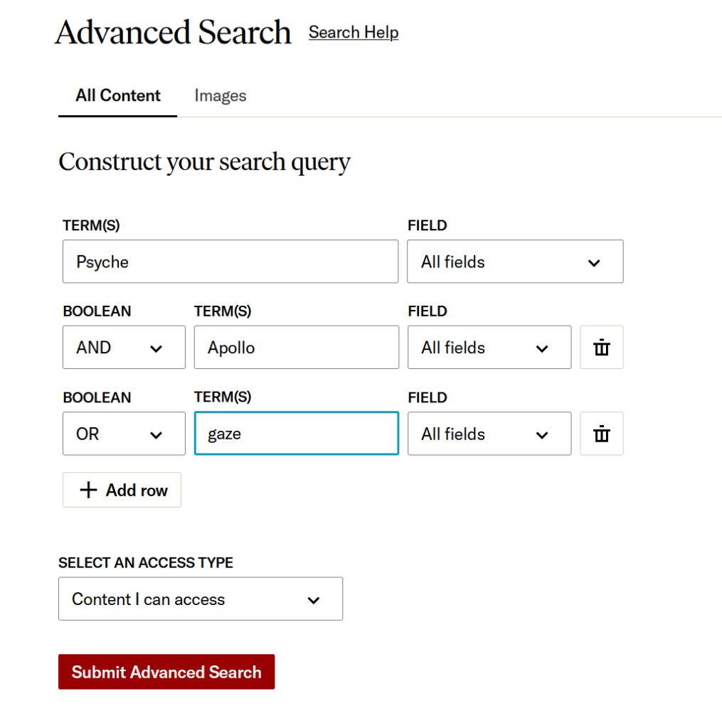Click the Advanced Search page heading
722x728 pixels.
click(173, 33)
